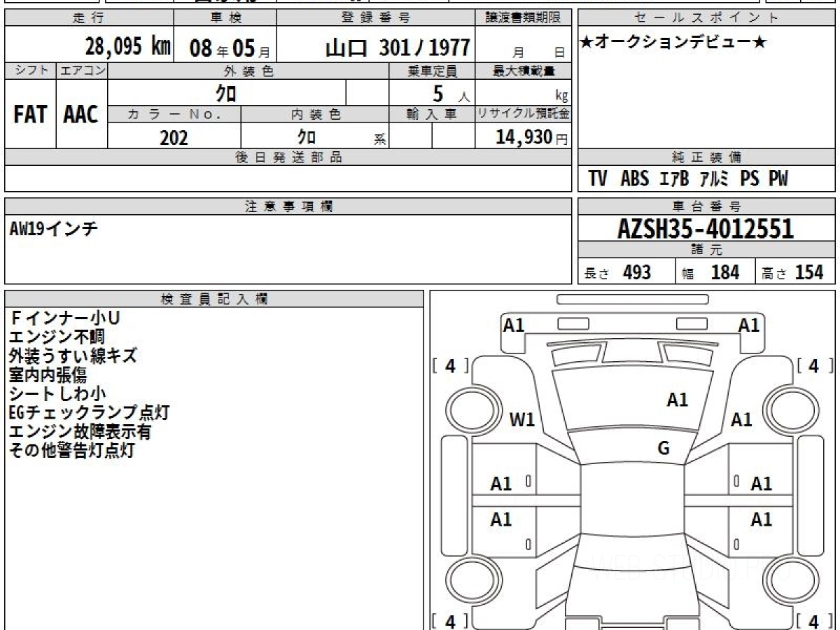Screen dimensions: 840x630
Task: Click the mileage value 28,095 km
Action: 128,47
